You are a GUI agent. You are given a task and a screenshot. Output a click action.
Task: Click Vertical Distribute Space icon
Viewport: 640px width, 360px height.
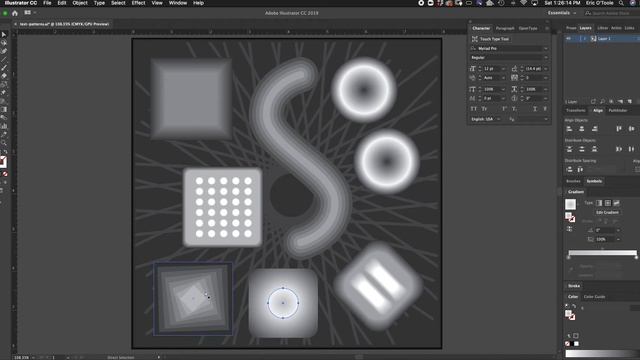point(569,169)
